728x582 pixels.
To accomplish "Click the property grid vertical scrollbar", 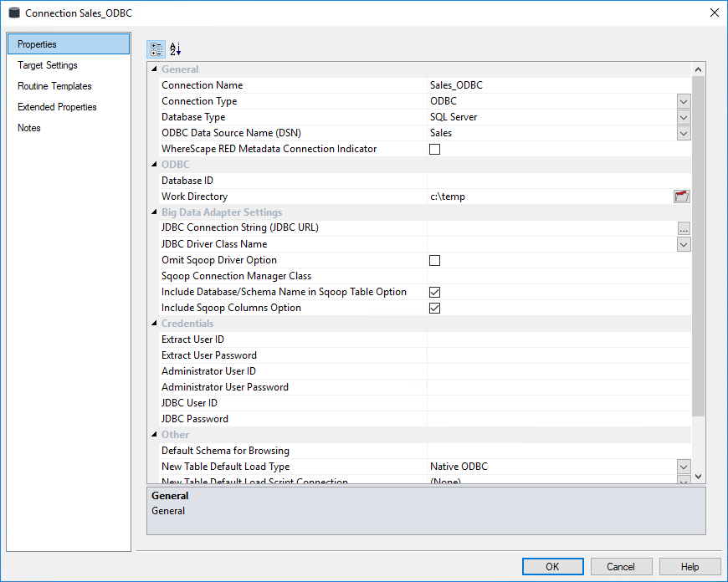I will (699, 251).
